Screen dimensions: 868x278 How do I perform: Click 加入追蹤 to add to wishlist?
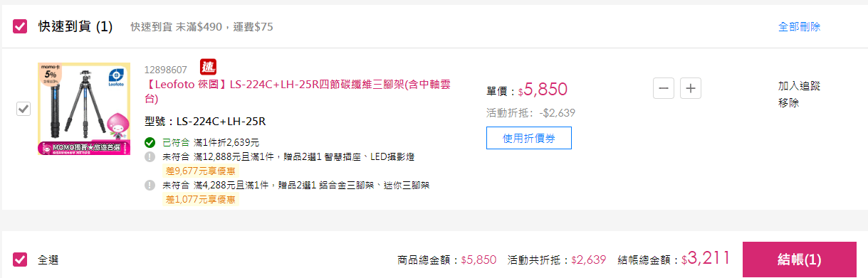click(799, 86)
